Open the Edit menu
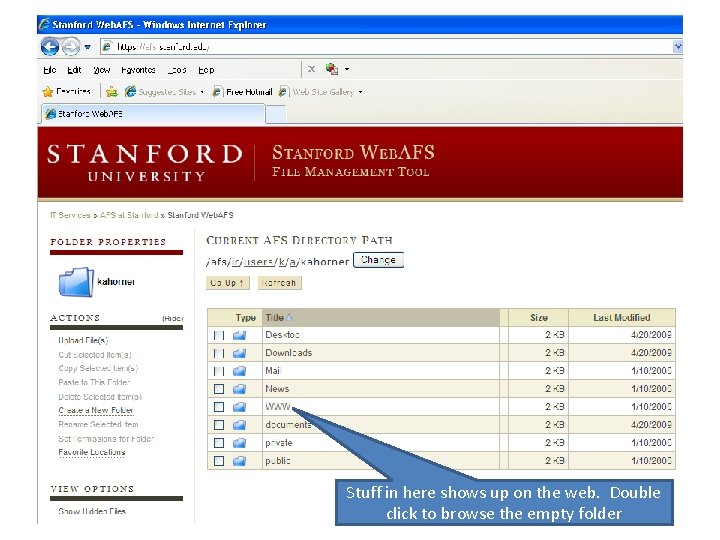This screenshot has width=720, height=540. (x=74, y=70)
